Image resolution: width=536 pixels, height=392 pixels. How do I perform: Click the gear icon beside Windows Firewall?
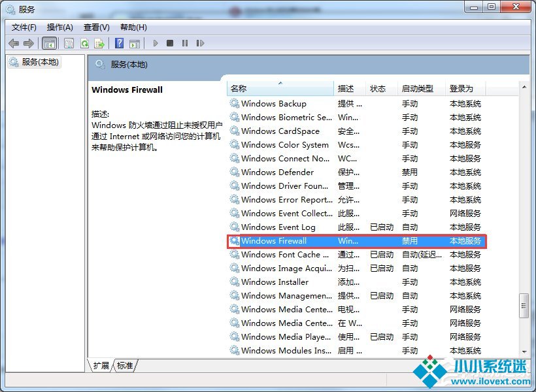[x=235, y=240]
